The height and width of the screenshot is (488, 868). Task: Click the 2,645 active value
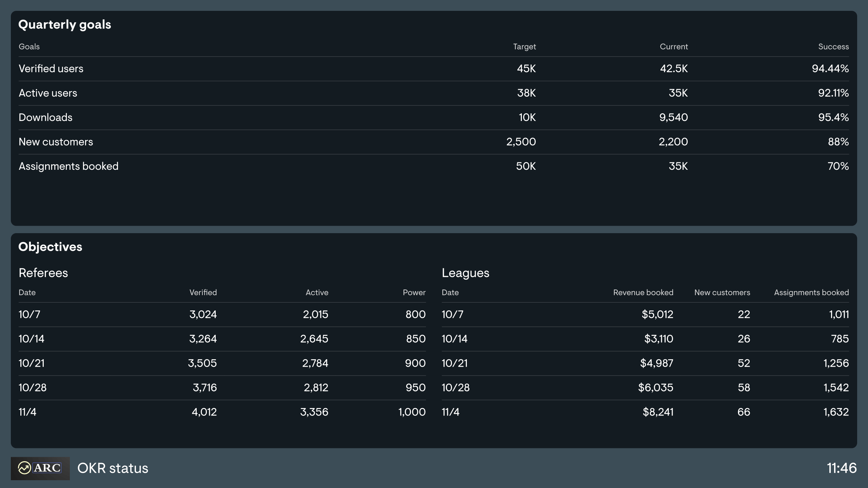[314, 339]
